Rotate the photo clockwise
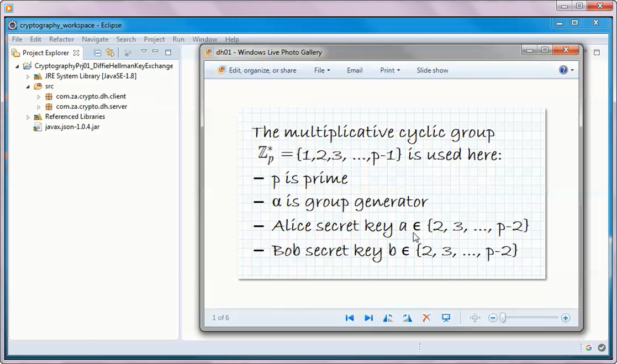 [x=407, y=318]
